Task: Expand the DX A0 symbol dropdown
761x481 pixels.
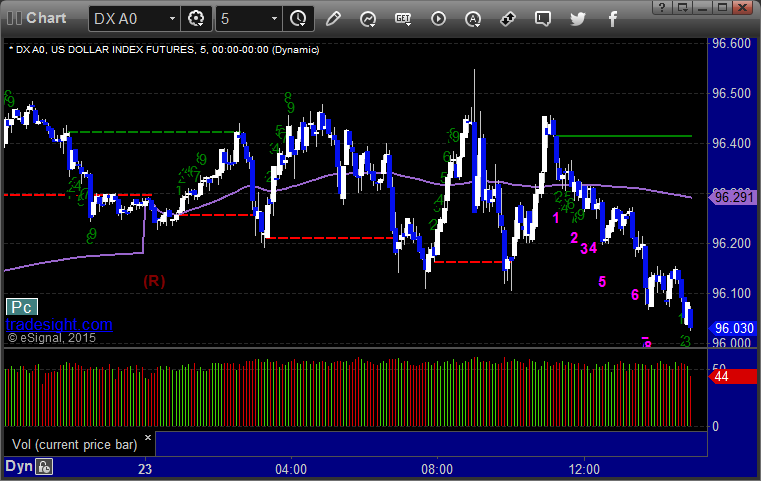Action: pos(172,19)
